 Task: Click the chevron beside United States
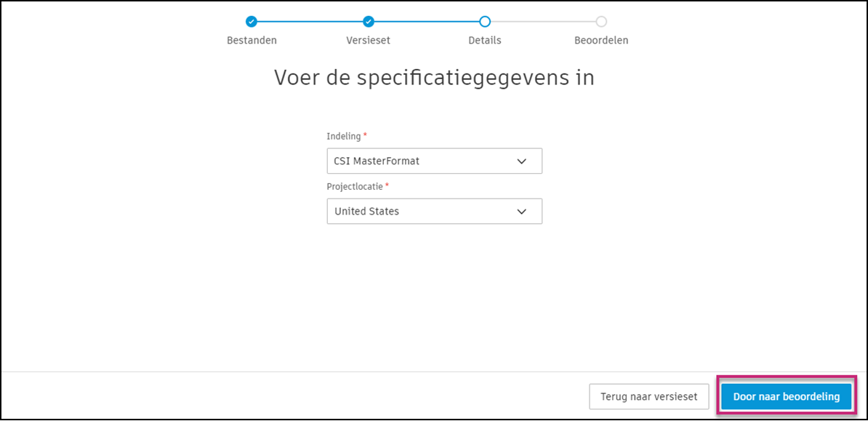(521, 211)
